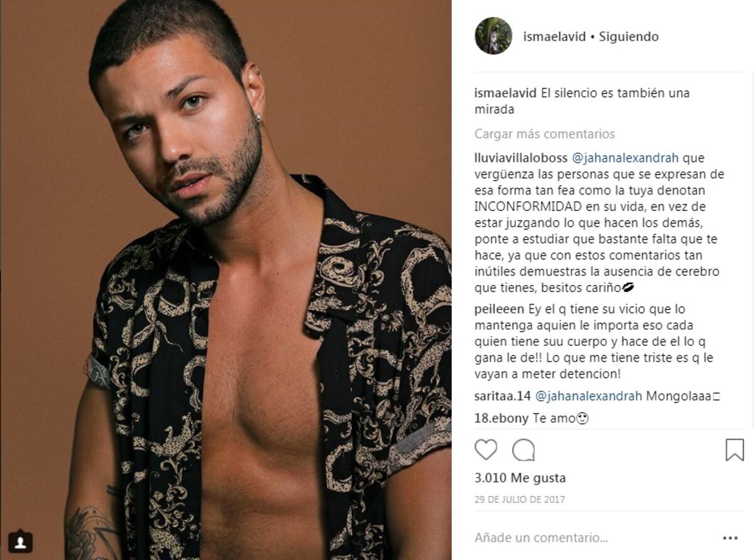
Task: Save the post with the bookmark icon
Action: click(x=735, y=450)
